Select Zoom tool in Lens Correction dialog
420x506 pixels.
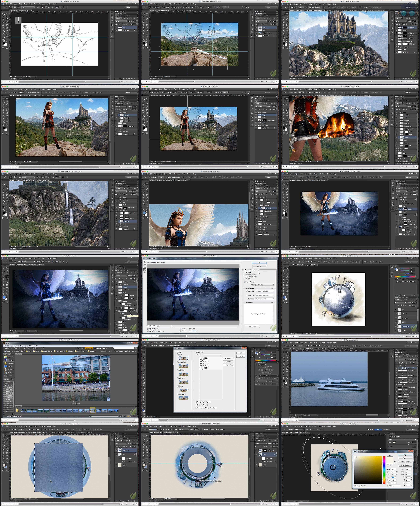tap(145, 272)
